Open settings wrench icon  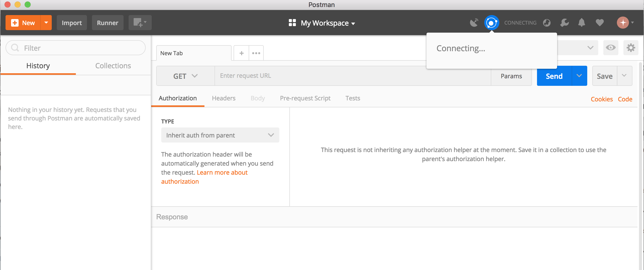(x=564, y=23)
